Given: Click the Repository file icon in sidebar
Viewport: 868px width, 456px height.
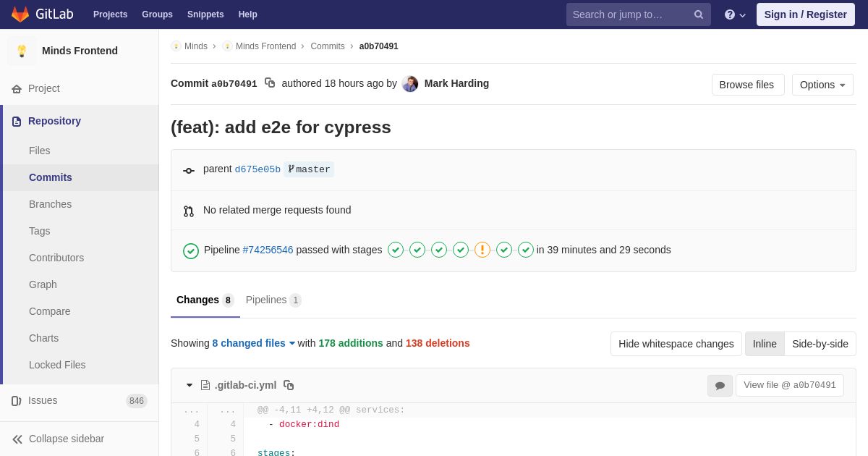Looking at the screenshot, I should click(x=17, y=122).
